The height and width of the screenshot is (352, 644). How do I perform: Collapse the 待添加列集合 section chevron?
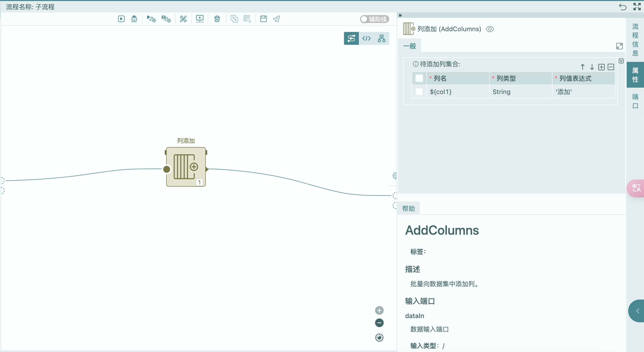(x=621, y=61)
